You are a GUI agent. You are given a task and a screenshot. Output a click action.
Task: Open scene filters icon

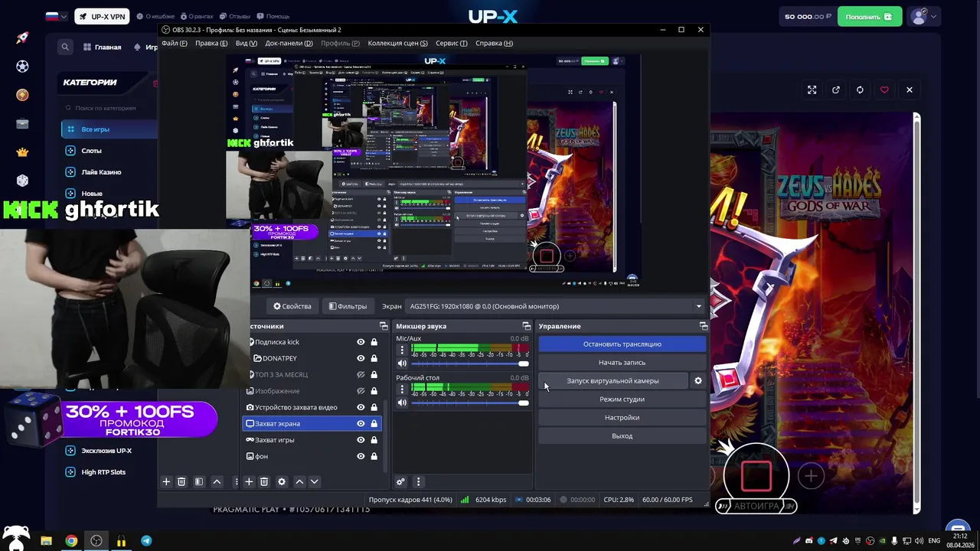tap(199, 481)
